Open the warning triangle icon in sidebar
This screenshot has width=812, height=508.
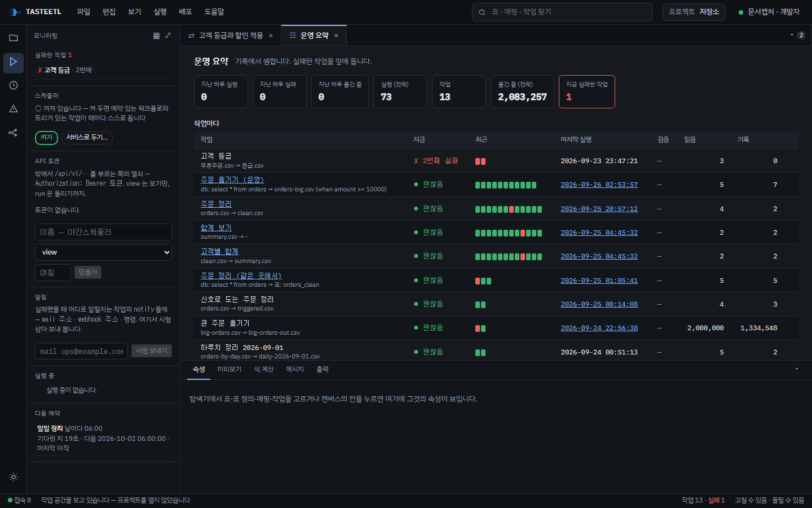point(14,109)
